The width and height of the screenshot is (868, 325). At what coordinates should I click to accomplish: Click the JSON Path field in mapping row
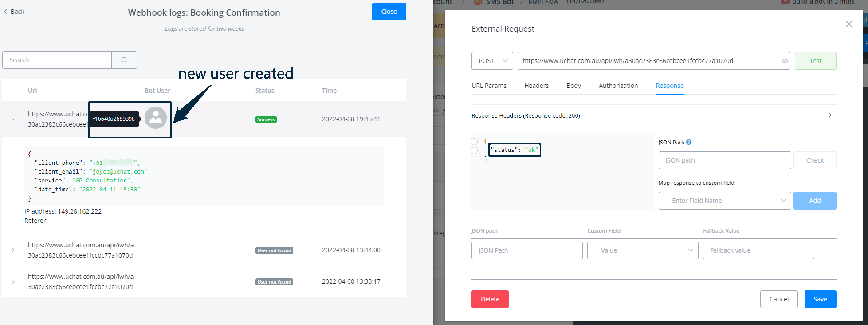click(x=527, y=250)
